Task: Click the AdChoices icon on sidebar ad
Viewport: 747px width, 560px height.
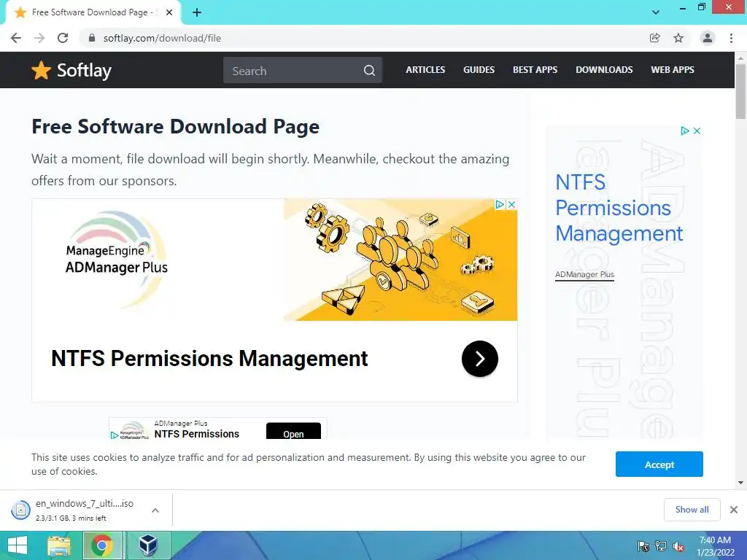Action: [x=684, y=131]
